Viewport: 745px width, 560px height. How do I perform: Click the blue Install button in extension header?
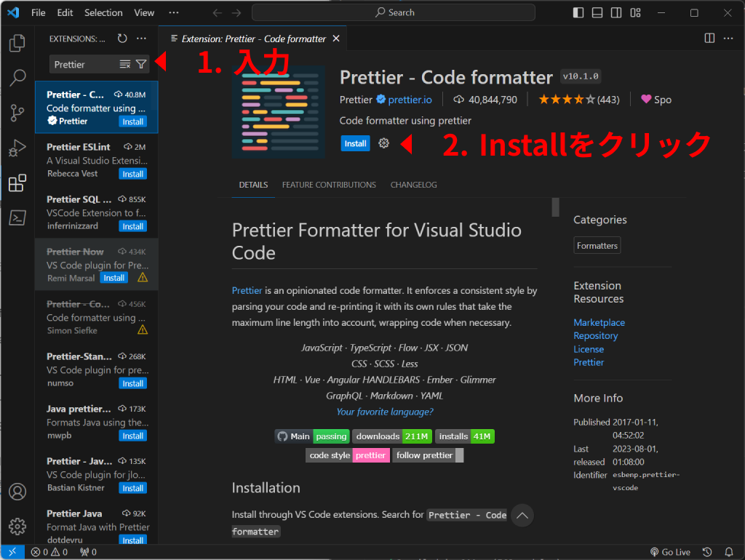(x=355, y=143)
